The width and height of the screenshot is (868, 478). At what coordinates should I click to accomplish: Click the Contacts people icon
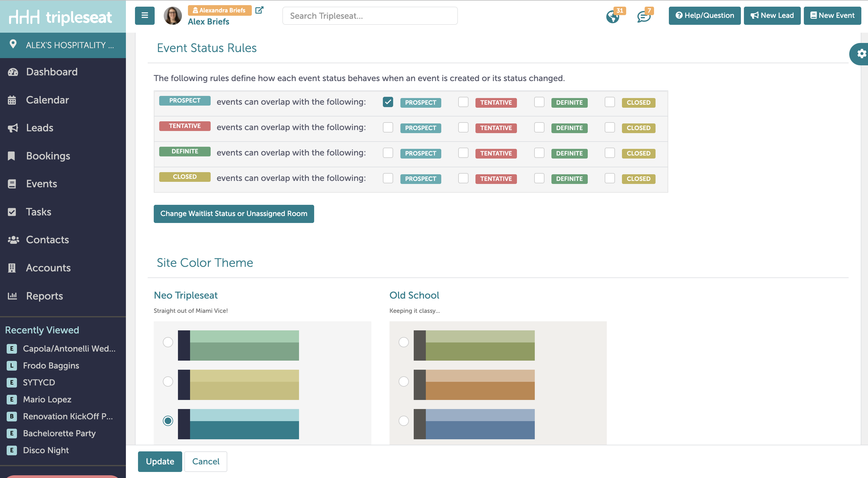(x=13, y=240)
